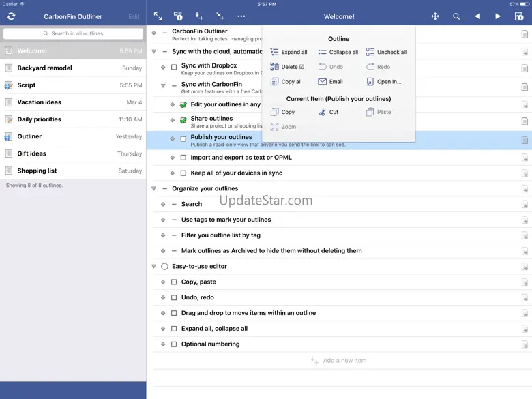532x399 pixels.
Task: Open the more options ellipsis menu
Action: pos(241,16)
